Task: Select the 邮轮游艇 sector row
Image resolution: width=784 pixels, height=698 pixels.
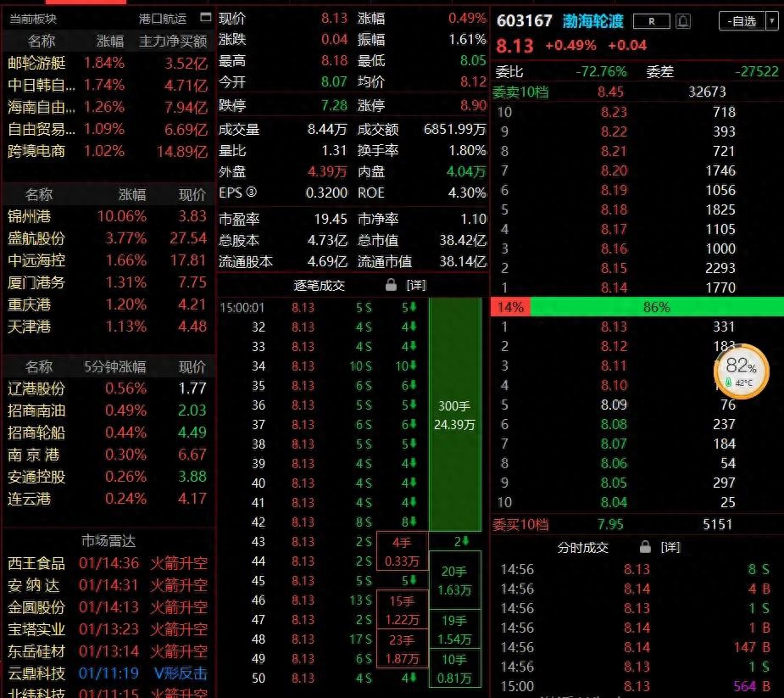Action: click(x=36, y=63)
